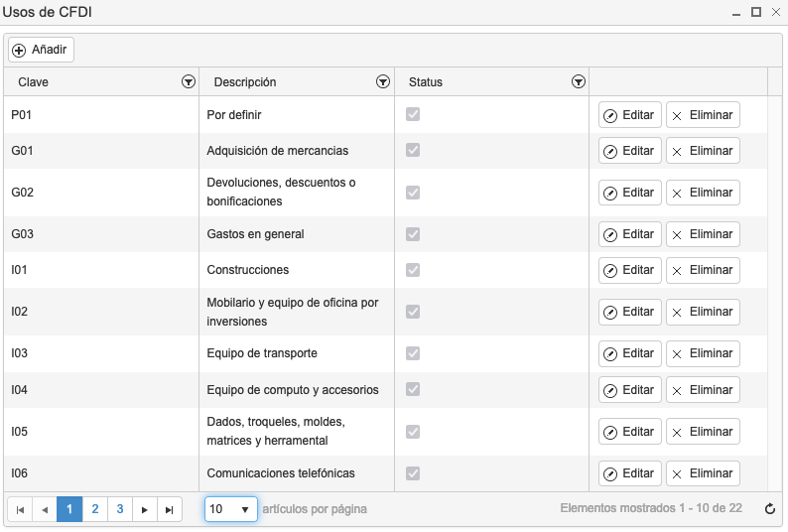
Task: Expand the items per page dropdown
Action: click(231, 509)
